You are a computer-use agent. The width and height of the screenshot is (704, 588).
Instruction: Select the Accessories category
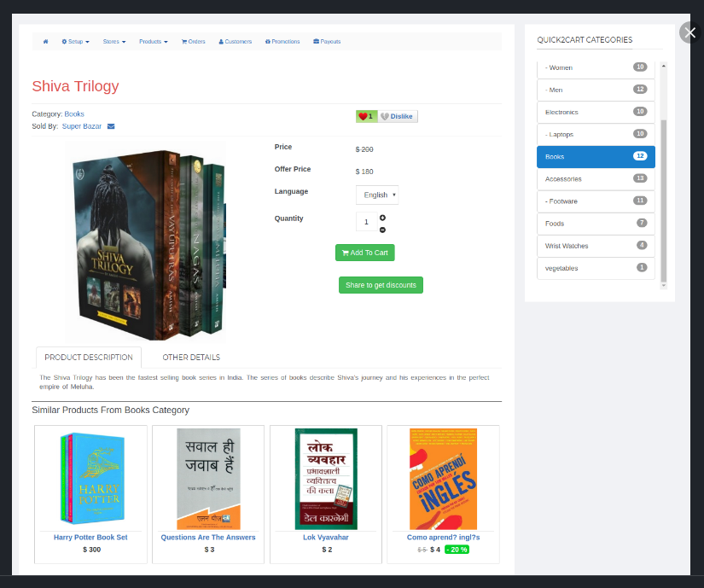pos(596,179)
